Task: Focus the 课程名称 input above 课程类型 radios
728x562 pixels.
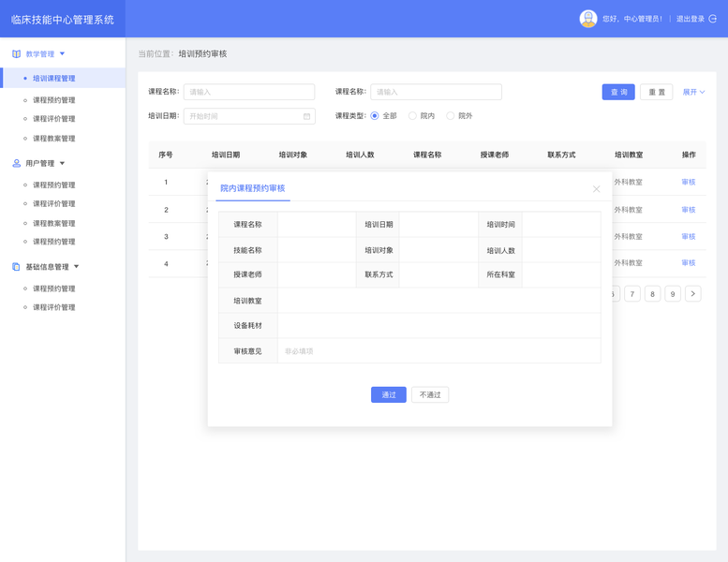Action: [x=436, y=92]
